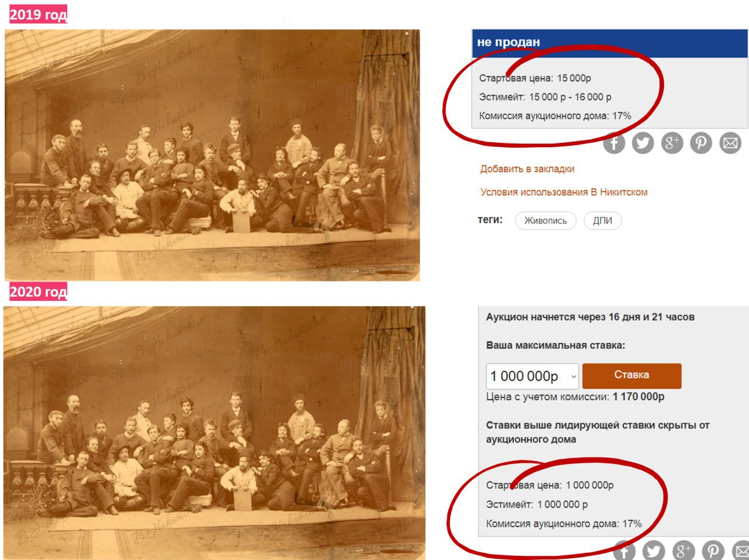
Task: Share the 2020 lot on Facebook
Action: pos(624,551)
